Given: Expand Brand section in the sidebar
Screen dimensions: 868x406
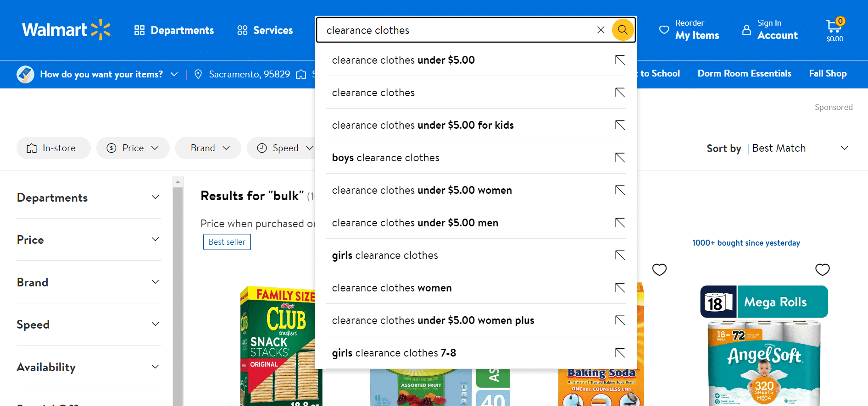Looking at the screenshot, I should click(89, 282).
